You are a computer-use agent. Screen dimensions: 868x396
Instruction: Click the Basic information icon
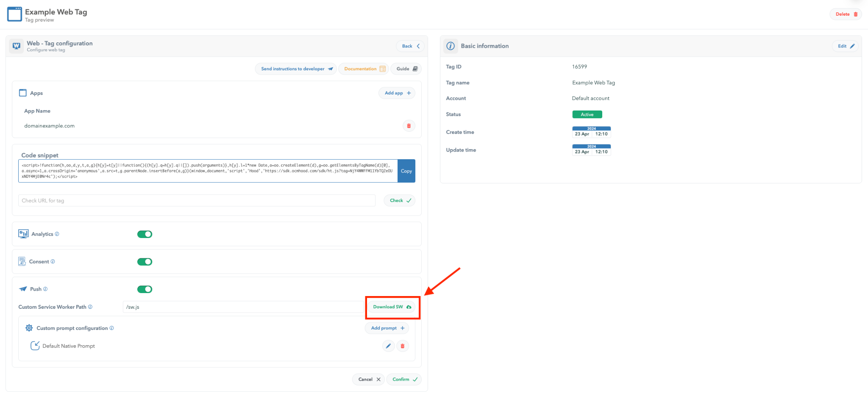451,46
